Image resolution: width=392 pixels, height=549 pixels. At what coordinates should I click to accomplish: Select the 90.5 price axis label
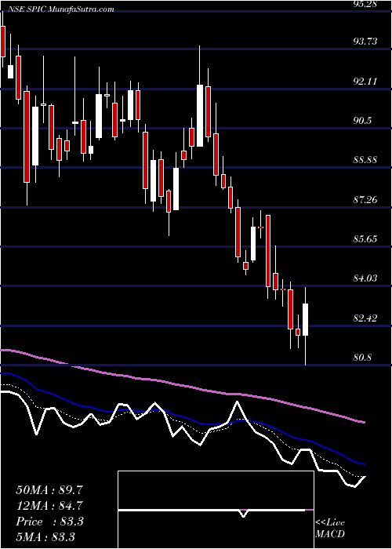(x=363, y=121)
